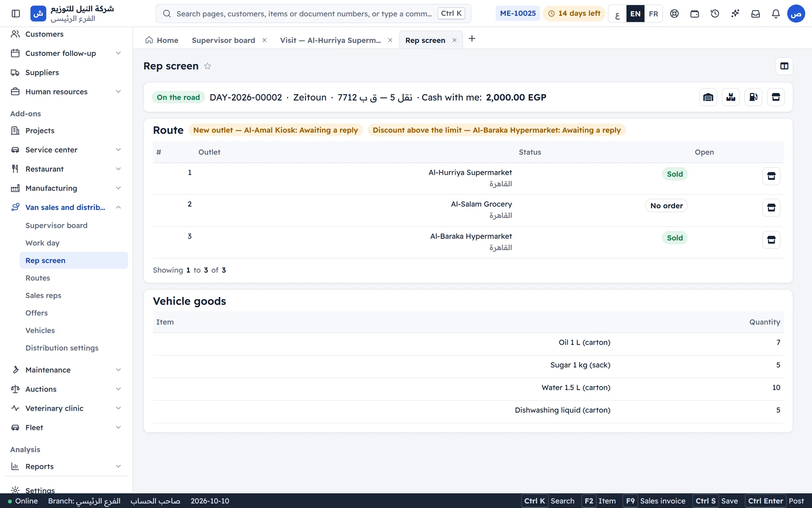
Task: Click the 14 days left trial badge
Action: tap(574, 14)
